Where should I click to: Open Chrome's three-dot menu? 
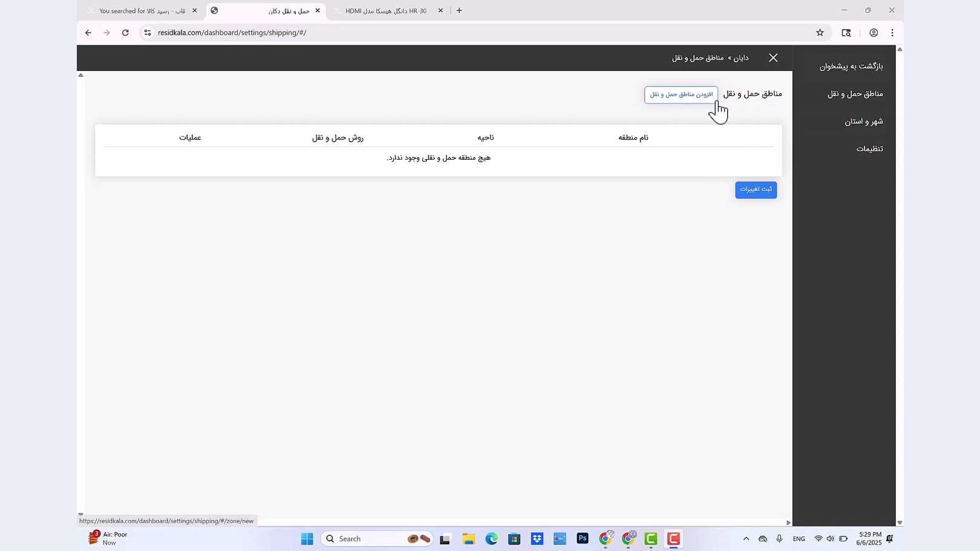pos(892,33)
